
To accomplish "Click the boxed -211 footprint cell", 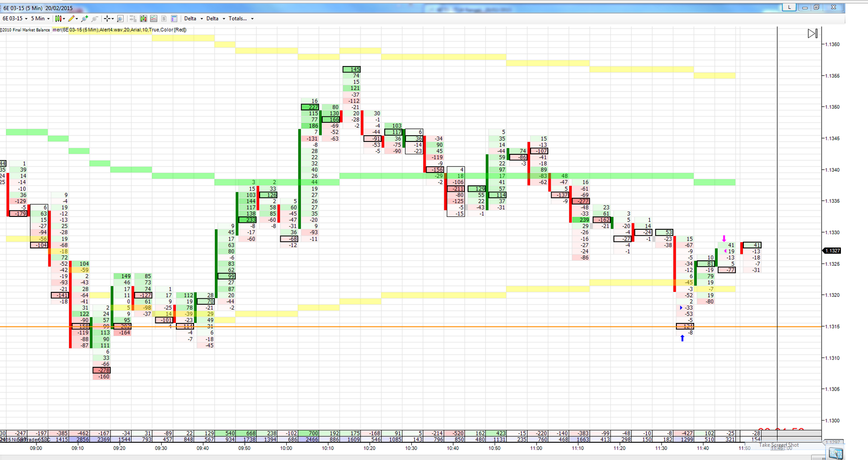I will (456, 189).
